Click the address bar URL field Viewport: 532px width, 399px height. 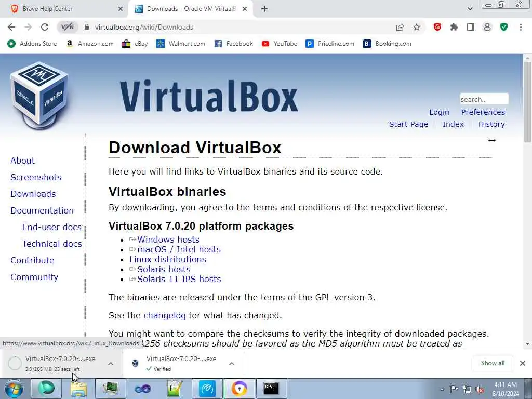click(237, 27)
